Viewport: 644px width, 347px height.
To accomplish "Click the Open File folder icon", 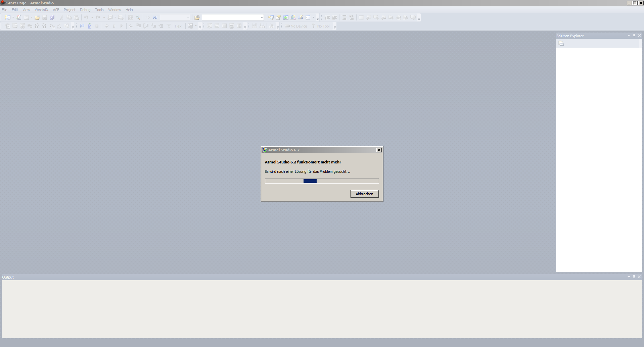I will (x=37, y=17).
